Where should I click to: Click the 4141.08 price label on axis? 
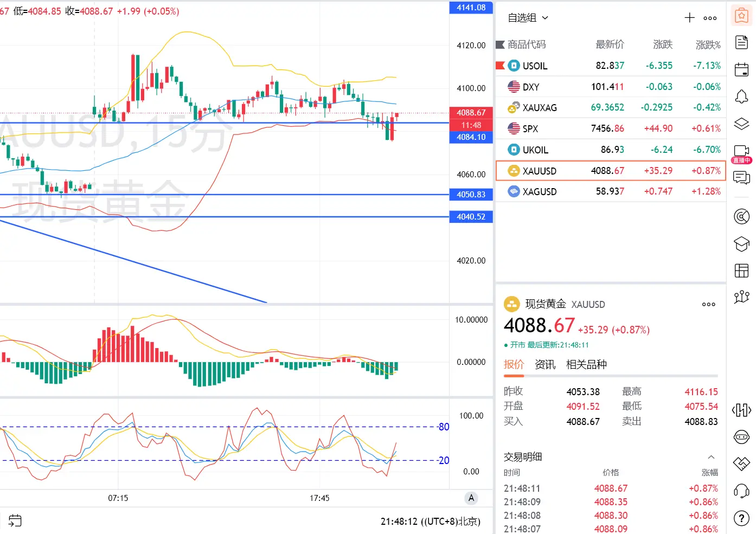471,8
